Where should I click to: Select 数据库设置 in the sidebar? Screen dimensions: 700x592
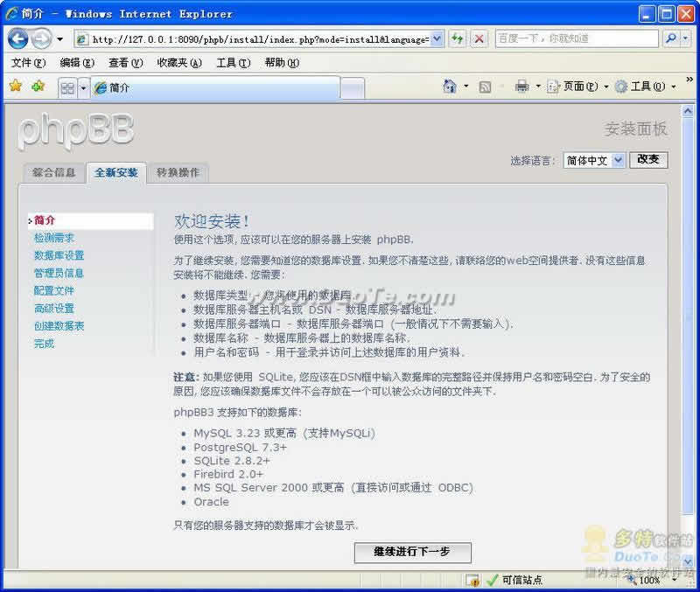tap(59, 255)
